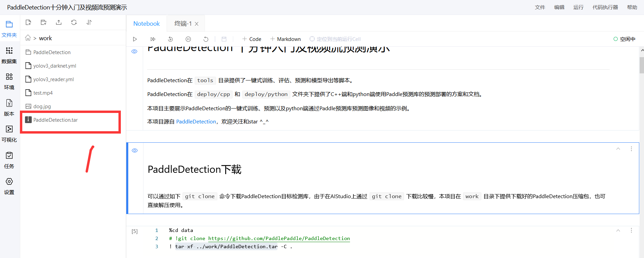This screenshot has height=258, width=644.
Task: Open the 文件 menu
Action: (x=540, y=7)
